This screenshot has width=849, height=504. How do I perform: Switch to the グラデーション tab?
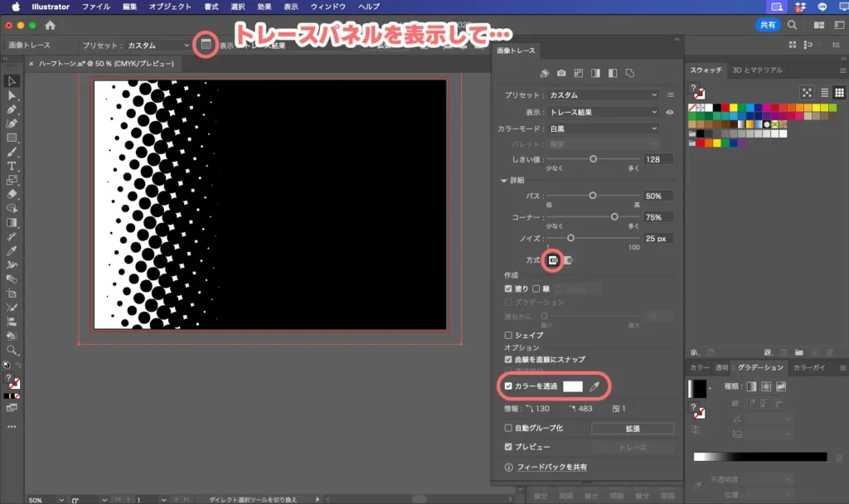coord(760,368)
